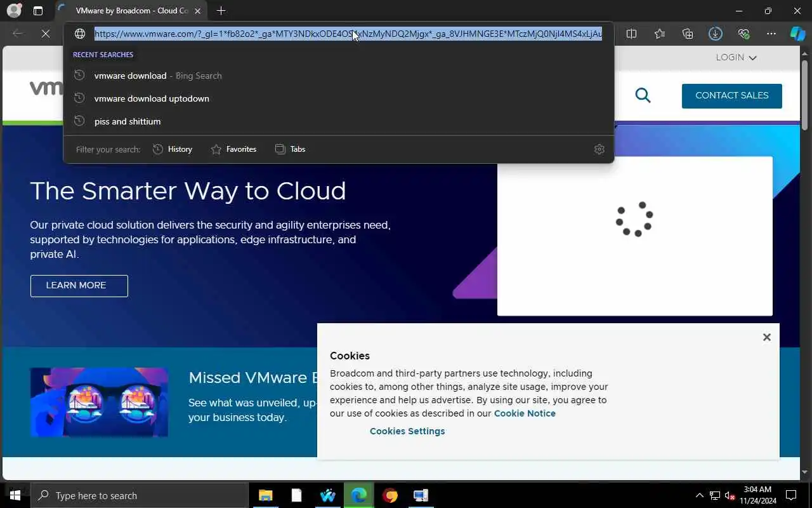
Task: Close the Cookies notice
Action: tap(766, 337)
